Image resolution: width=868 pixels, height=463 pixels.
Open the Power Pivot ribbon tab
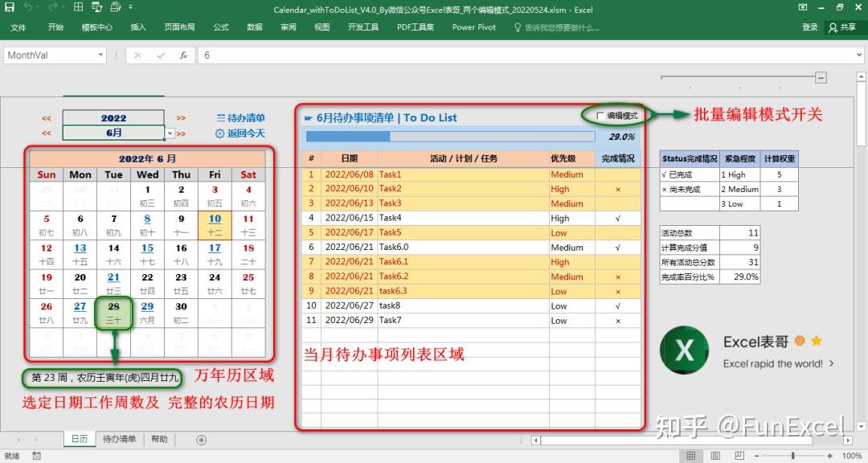pyautogui.click(x=474, y=27)
